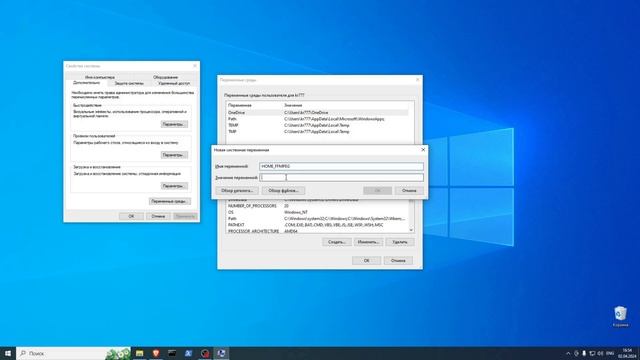
Task: Click the red circular taskbar app icon
Action: coord(205,353)
